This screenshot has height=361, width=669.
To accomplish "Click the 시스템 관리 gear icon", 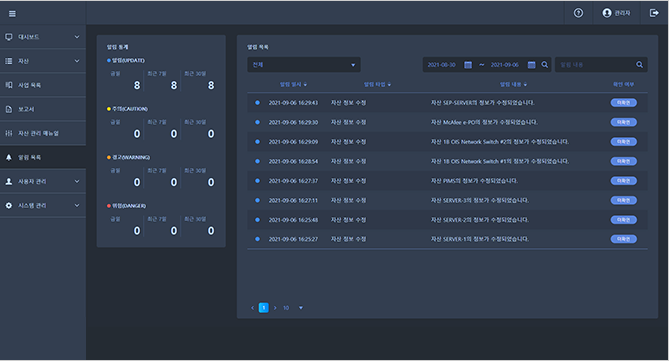I will [x=9, y=205].
